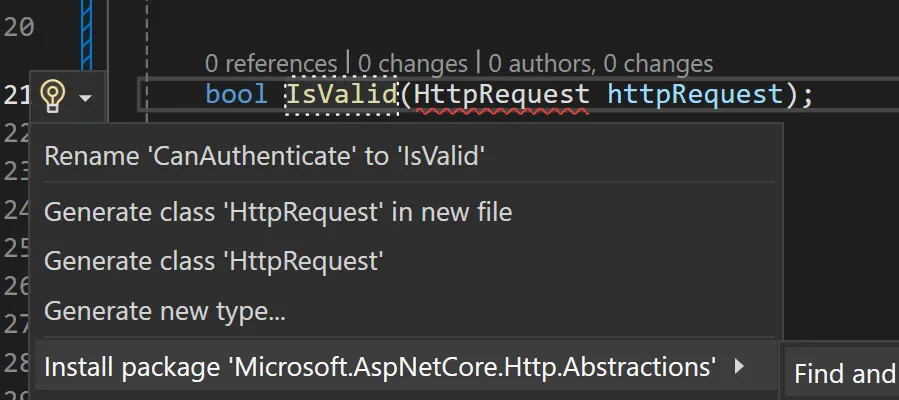Click line number 20 in the gutter

[x=19, y=27]
